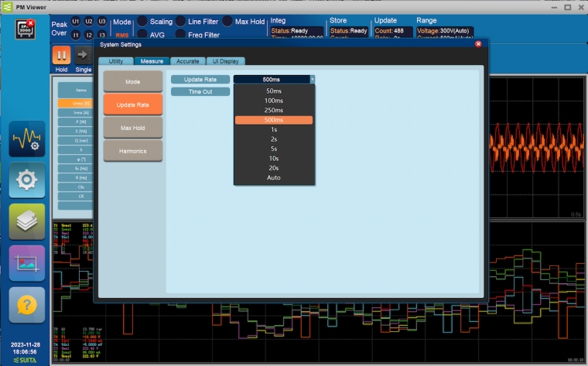Open the UI Display tab

225,60
